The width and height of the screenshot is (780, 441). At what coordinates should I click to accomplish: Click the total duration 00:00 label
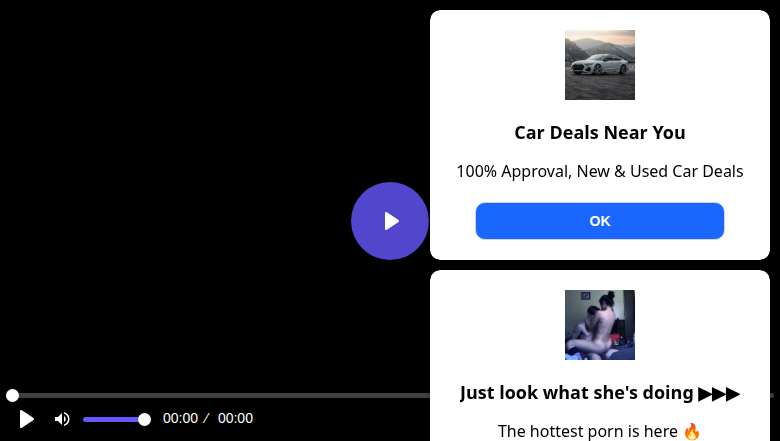[235, 418]
